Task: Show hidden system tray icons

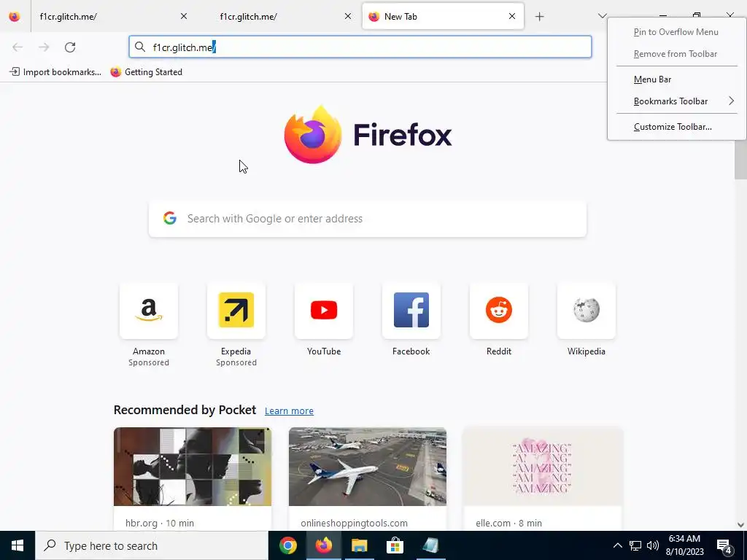Action: 617,545
